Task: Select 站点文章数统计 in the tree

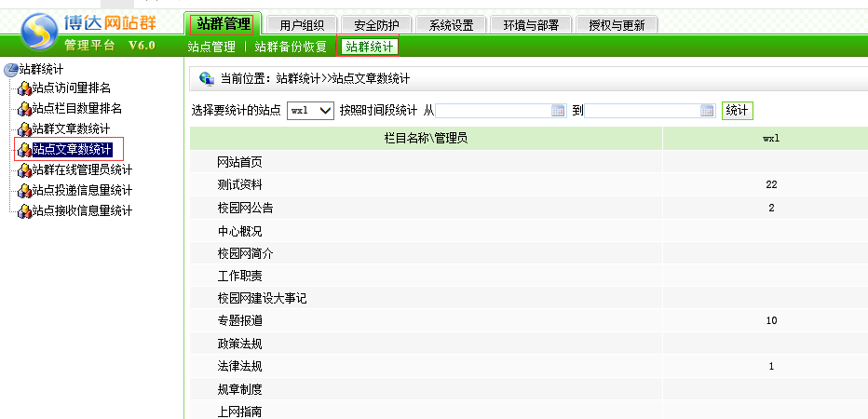Action: pyautogui.click(x=71, y=150)
